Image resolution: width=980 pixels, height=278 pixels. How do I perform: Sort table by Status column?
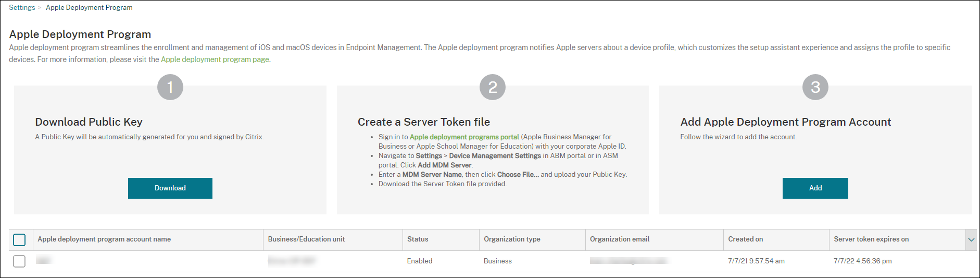click(x=418, y=239)
